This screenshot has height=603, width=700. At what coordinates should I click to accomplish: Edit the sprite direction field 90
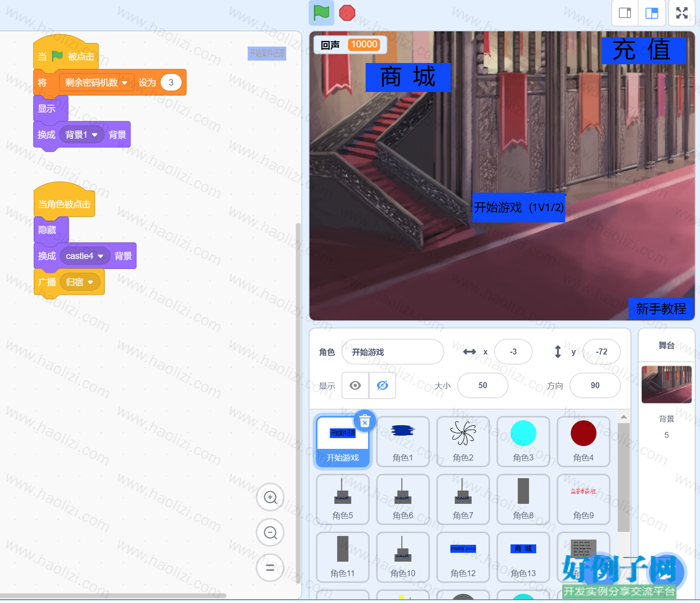click(x=595, y=385)
